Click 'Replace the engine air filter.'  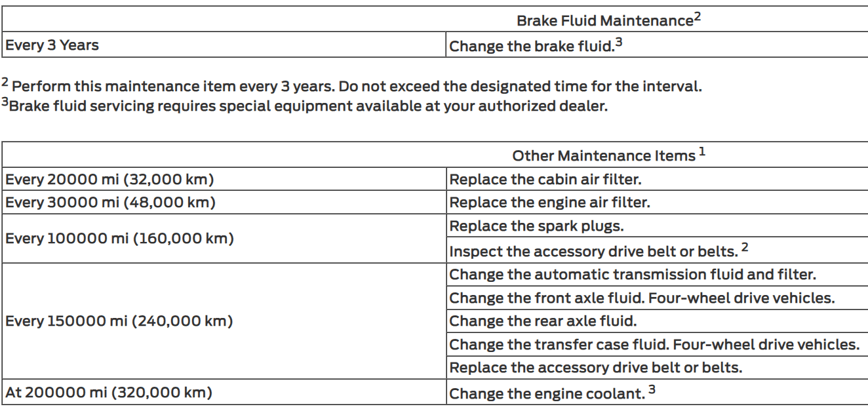pyautogui.click(x=549, y=203)
